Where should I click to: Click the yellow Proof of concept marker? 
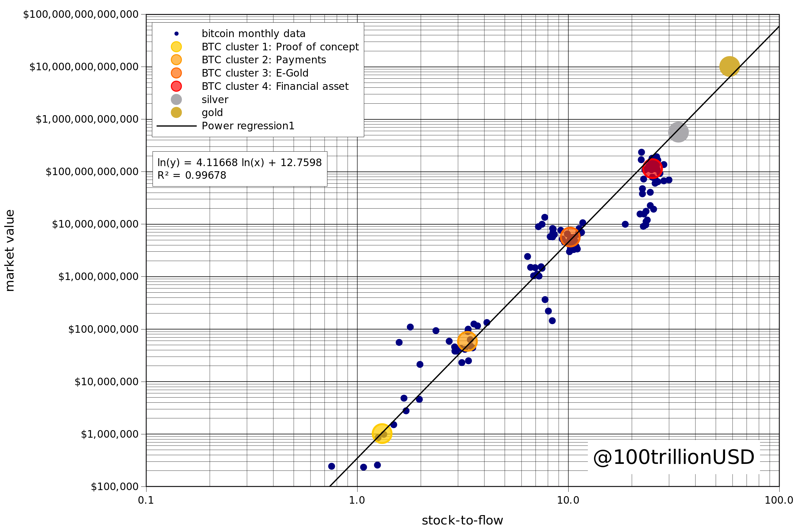tap(382, 433)
